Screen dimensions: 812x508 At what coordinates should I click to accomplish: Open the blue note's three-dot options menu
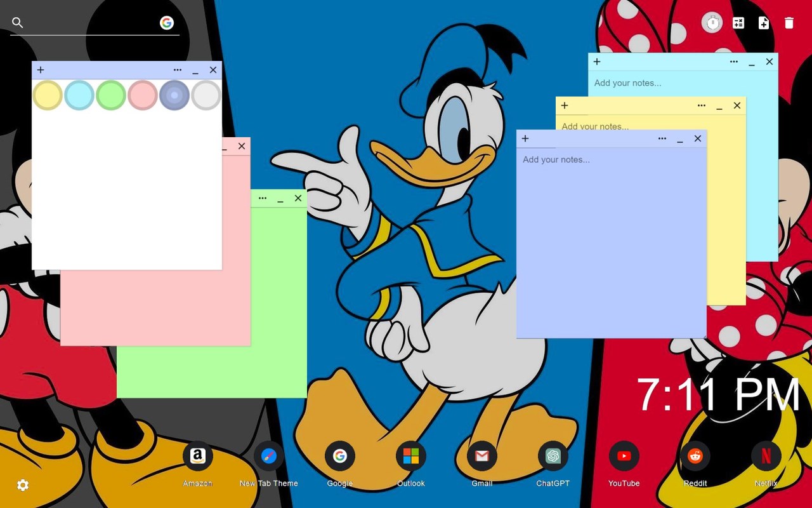tap(662, 138)
